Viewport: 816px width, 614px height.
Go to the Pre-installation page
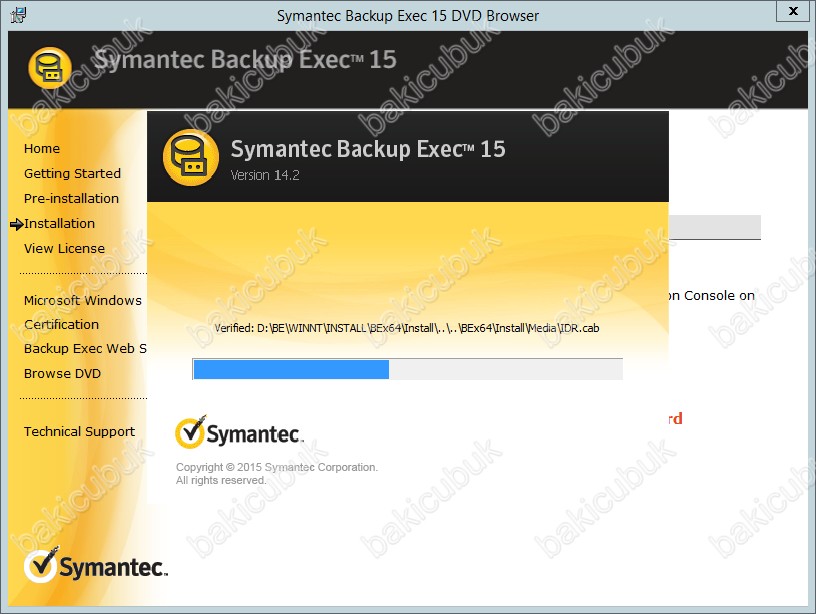point(71,199)
